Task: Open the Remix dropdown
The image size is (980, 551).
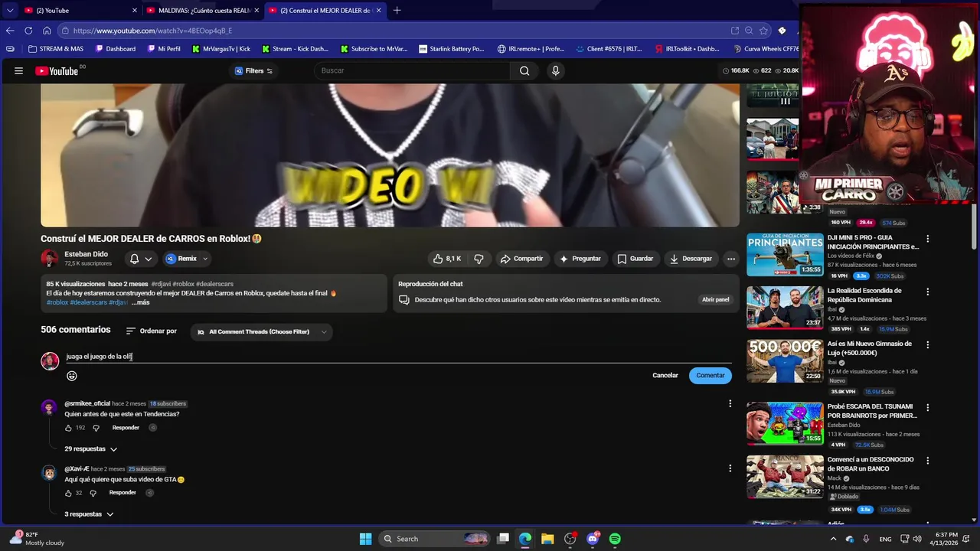Action: click(187, 259)
